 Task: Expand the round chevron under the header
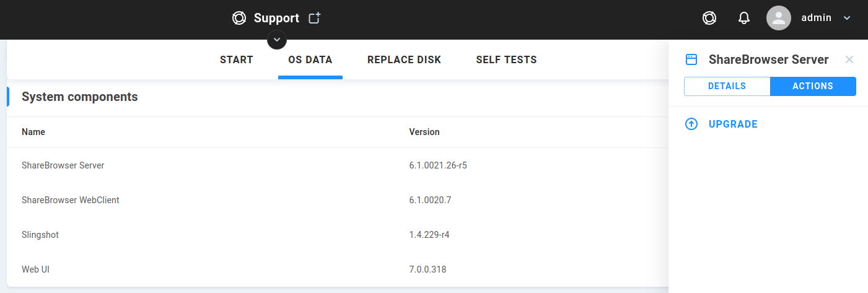[277, 40]
